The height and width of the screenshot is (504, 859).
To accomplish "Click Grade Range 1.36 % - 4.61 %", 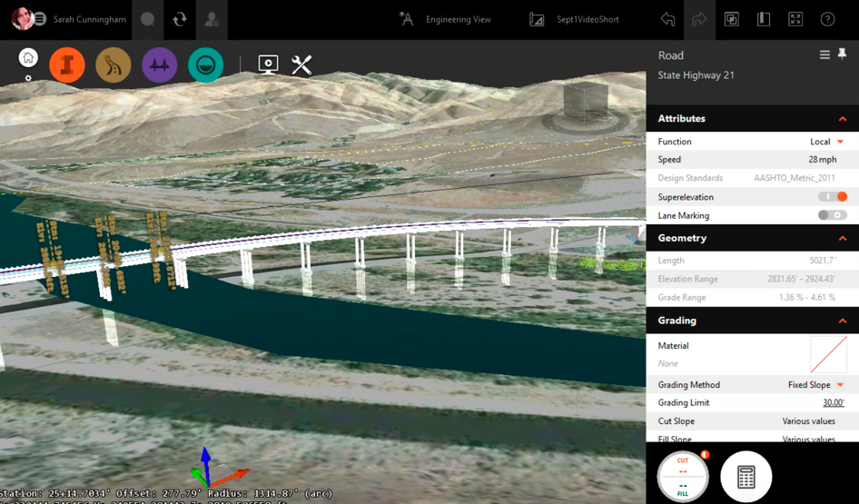I will tap(807, 298).
